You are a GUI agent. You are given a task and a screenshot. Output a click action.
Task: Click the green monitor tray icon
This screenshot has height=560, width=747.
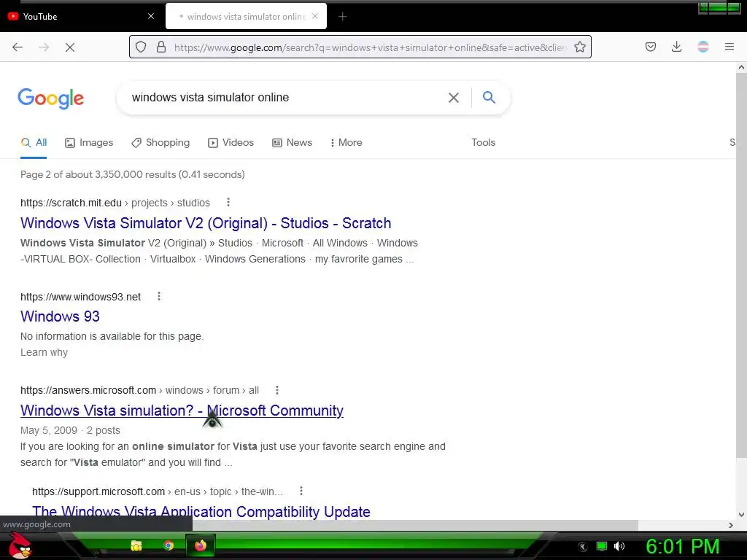pos(602,546)
